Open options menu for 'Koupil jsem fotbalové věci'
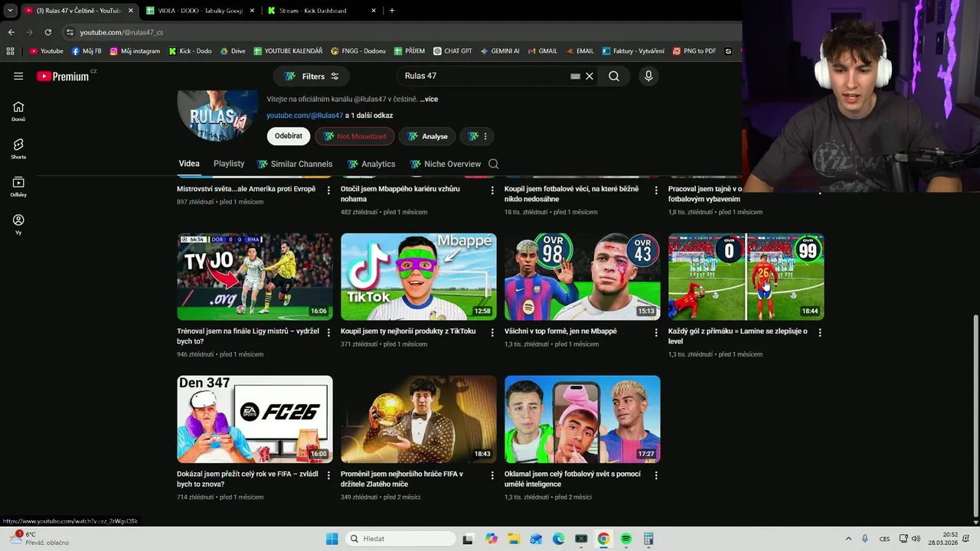 tap(656, 190)
